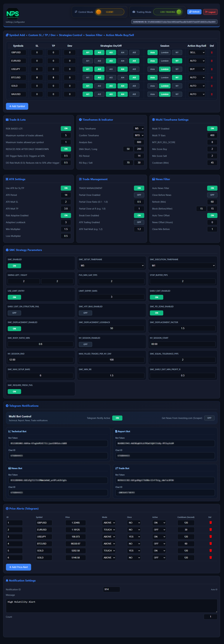The height and width of the screenshot is (644, 224).
Task: Click the ATR Mult TP input
Action: pos(66,208)
